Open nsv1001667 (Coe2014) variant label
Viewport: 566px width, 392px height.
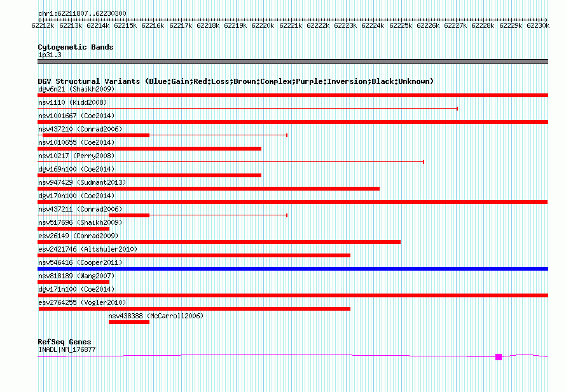point(76,116)
